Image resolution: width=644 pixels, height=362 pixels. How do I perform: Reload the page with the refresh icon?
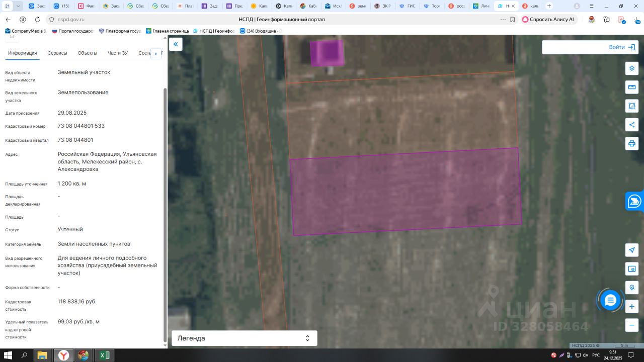pos(37,19)
